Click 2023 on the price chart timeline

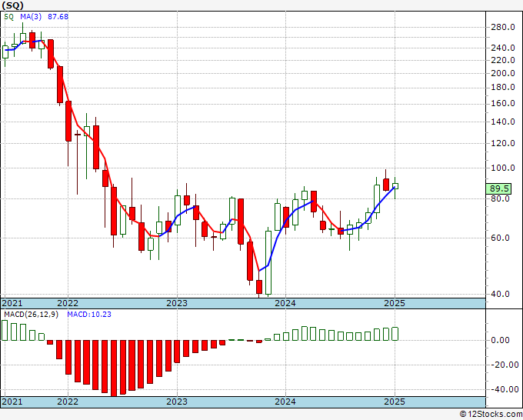coord(177,303)
